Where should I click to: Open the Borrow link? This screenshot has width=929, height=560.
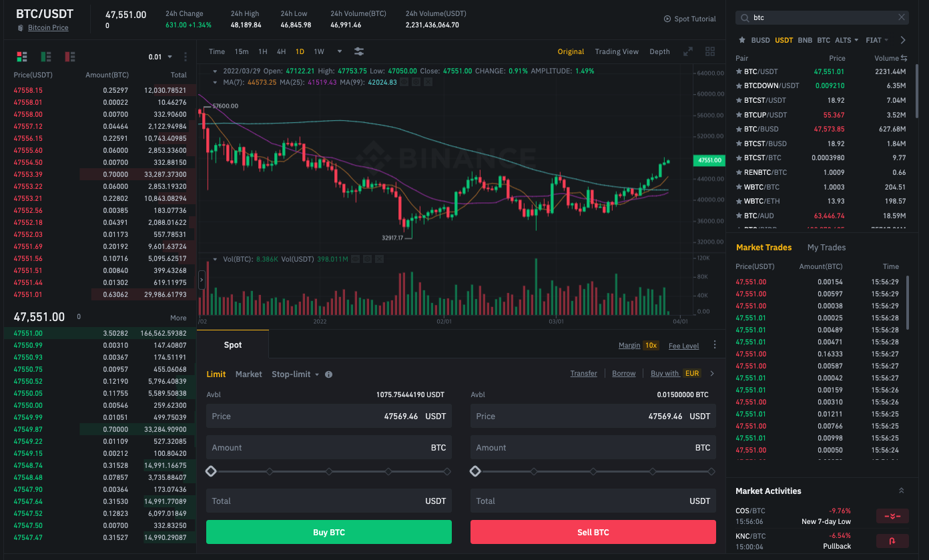[x=624, y=374]
